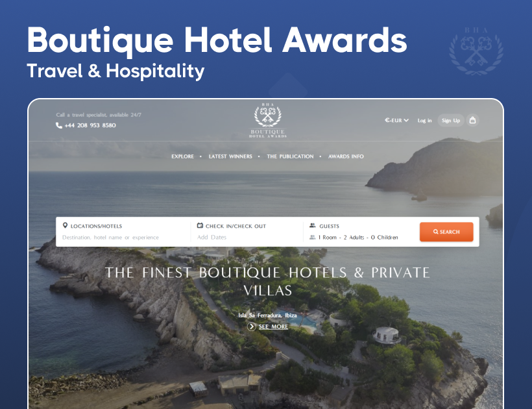Click the guests people icon

pos(313,225)
